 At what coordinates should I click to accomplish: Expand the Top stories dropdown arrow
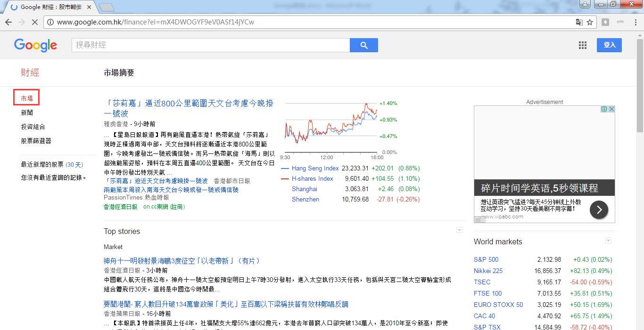(460, 230)
